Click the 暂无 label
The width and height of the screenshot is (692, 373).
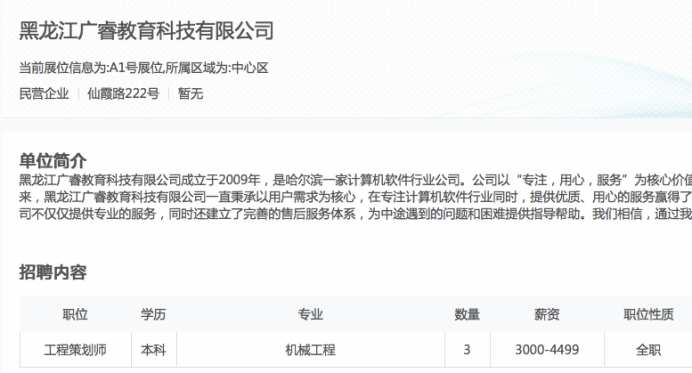click(190, 94)
